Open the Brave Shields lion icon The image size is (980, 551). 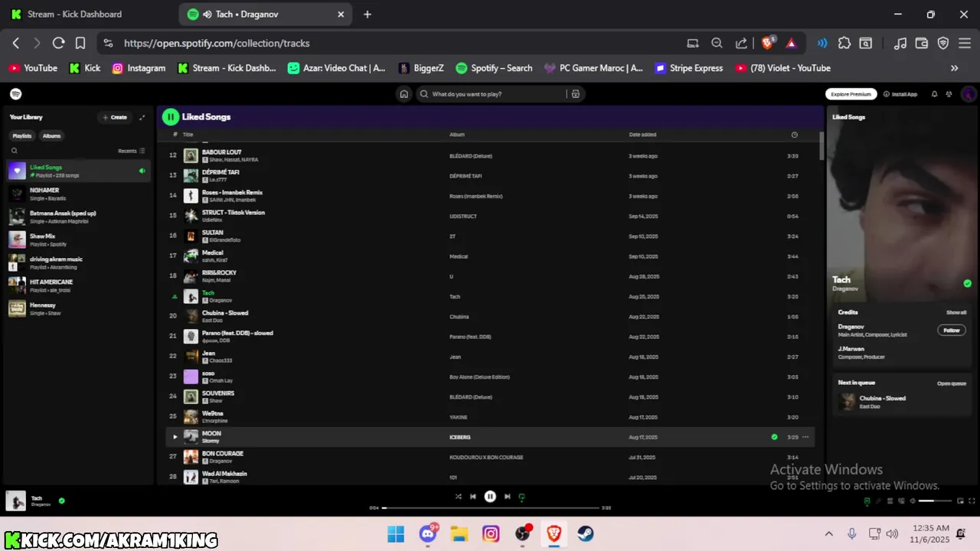click(x=768, y=44)
